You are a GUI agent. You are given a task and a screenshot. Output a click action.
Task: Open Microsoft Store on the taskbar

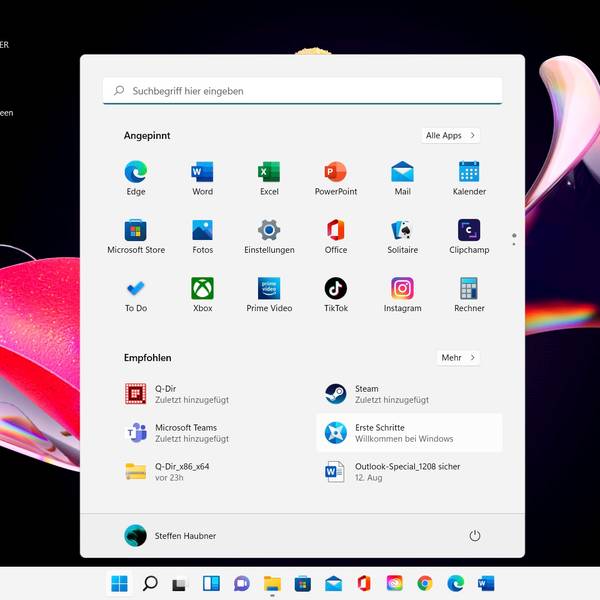click(303, 584)
